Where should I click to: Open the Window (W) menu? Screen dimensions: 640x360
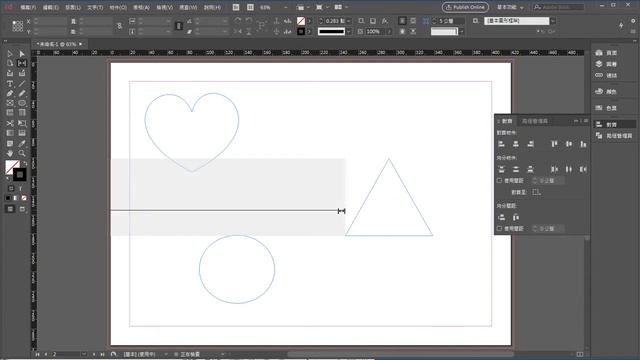(x=188, y=7)
